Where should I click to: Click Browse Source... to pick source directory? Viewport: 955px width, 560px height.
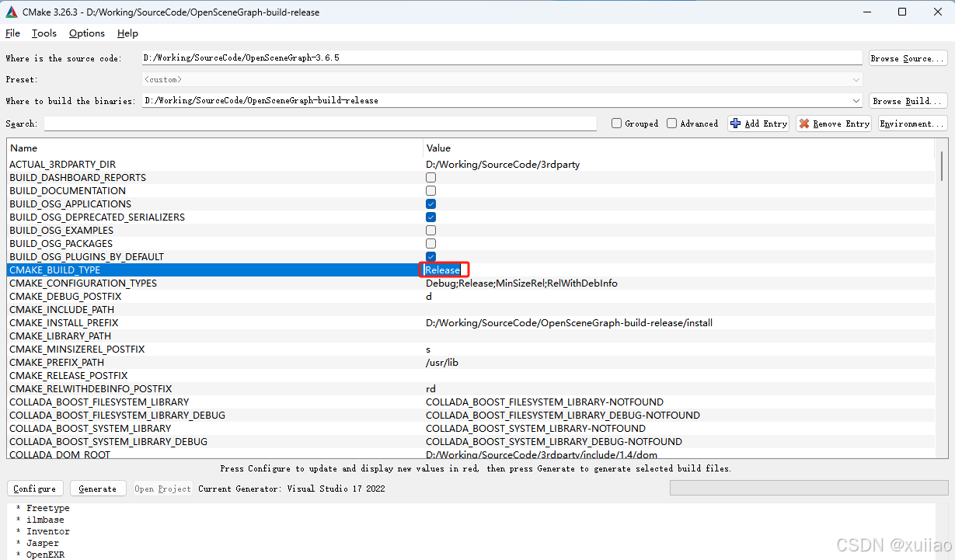907,57
